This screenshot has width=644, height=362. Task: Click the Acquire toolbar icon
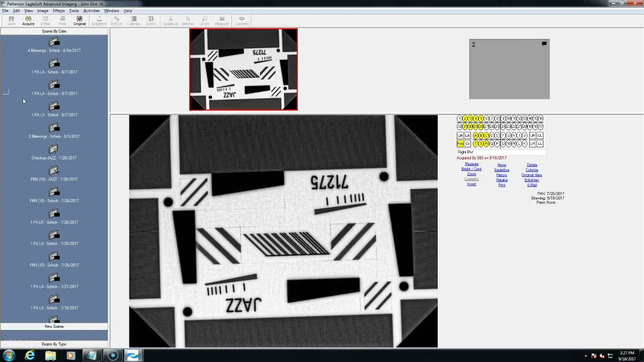point(28,21)
